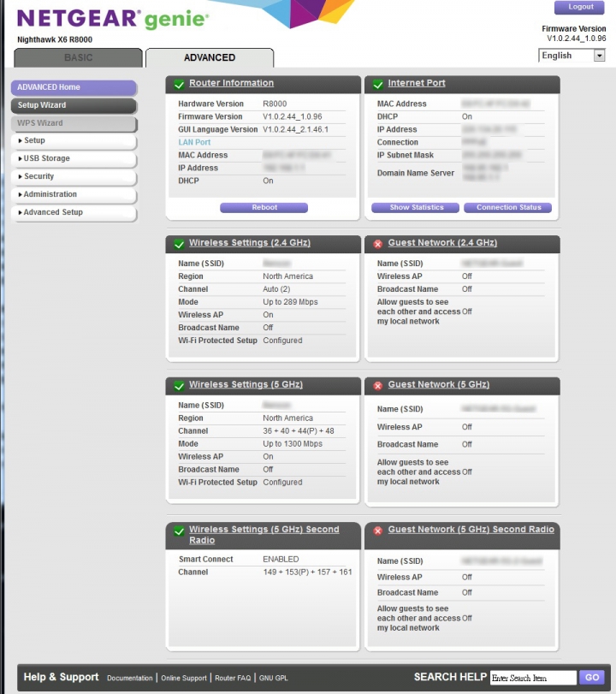This screenshot has height=694, width=616.
Task: Expand the Advanced Setup section
Action: (x=74, y=212)
